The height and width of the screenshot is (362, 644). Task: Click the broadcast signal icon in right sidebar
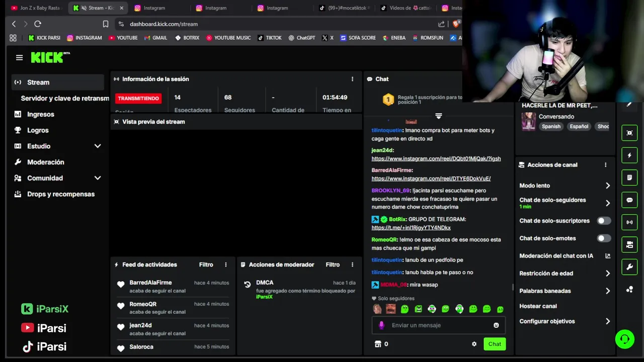pos(629,222)
